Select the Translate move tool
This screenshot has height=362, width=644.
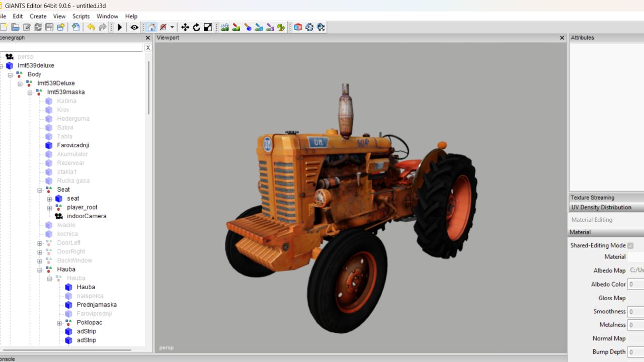[185, 27]
